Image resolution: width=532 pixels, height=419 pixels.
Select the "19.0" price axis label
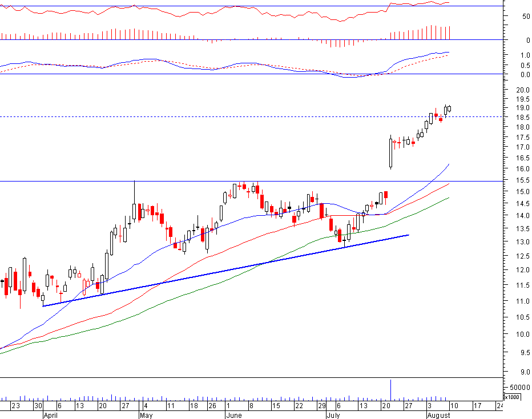pyautogui.click(x=522, y=108)
